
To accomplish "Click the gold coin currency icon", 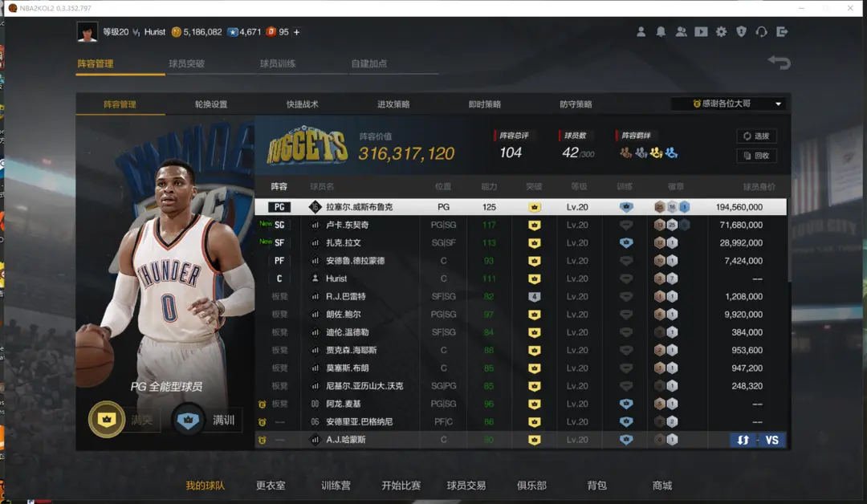I will (x=177, y=32).
